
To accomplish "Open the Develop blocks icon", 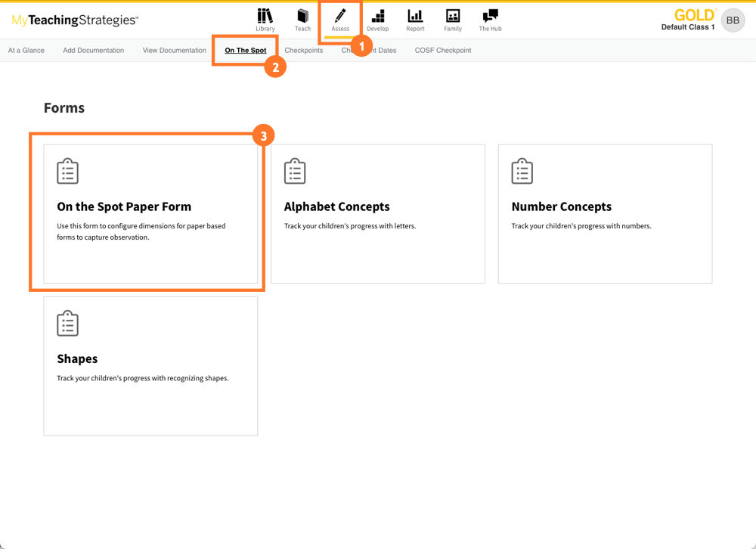I will coord(378,16).
